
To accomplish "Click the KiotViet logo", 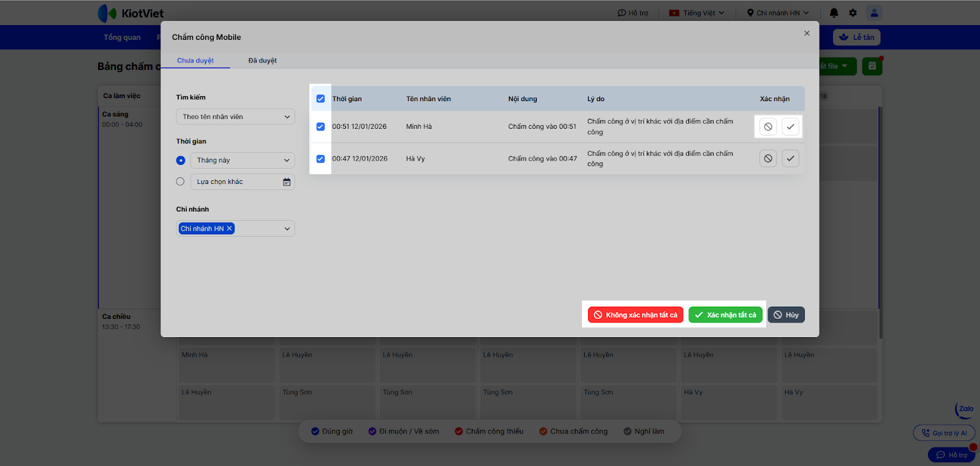I will point(130,13).
